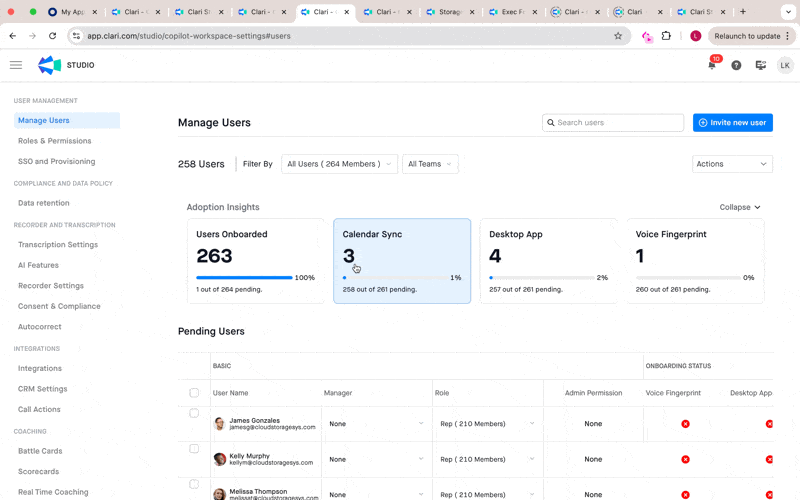Open Battle Cards in Coaching
This screenshot has height=500, width=800.
point(40,451)
